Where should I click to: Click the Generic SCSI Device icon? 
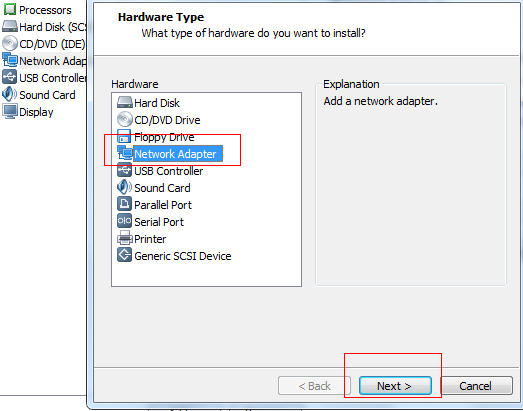click(x=124, y=255)
